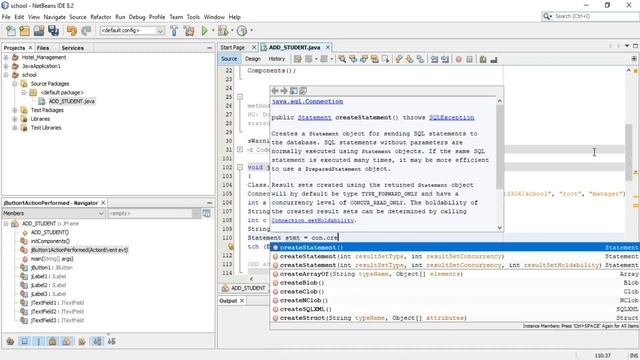Image resolution: width=640 pixels, height=360 pixels.
Task: Toggle Sort by Name in Navigator
Action: 97,341
